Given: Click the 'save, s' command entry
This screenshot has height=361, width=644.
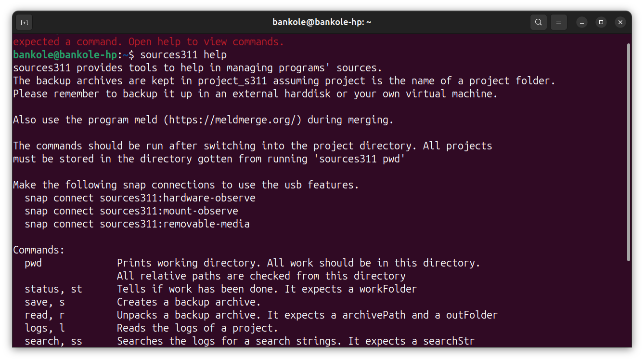Looking at the screenshot, I should click(45, 302).
